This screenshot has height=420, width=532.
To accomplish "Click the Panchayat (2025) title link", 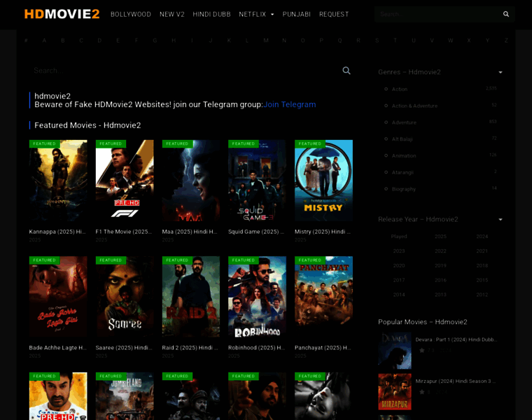I will tap(323, 348).
